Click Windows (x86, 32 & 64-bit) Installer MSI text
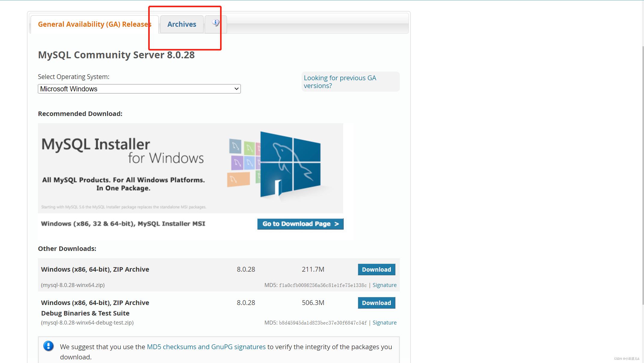The height and width of the screenshot is (363, 644). click(123, 224)
